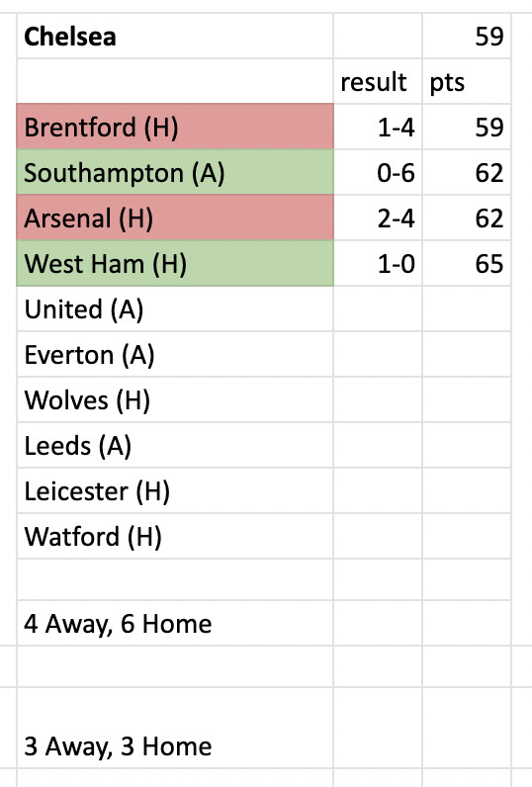The width and height of the screenshot is (532, 787).
Task: Select the West Ham (H) cell
Action: 175,263
